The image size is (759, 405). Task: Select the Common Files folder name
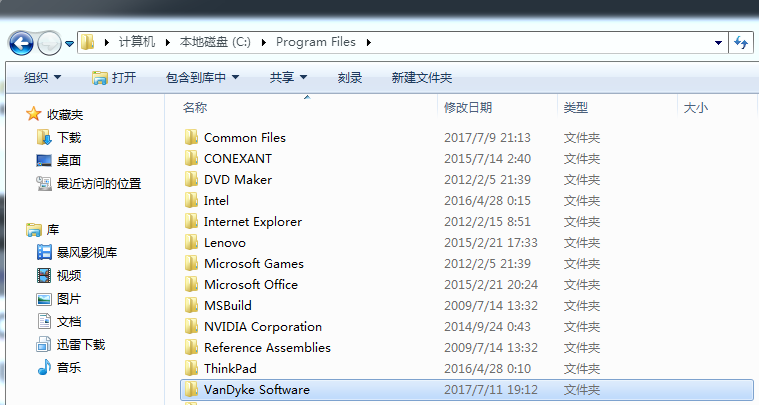click(245, 137)
